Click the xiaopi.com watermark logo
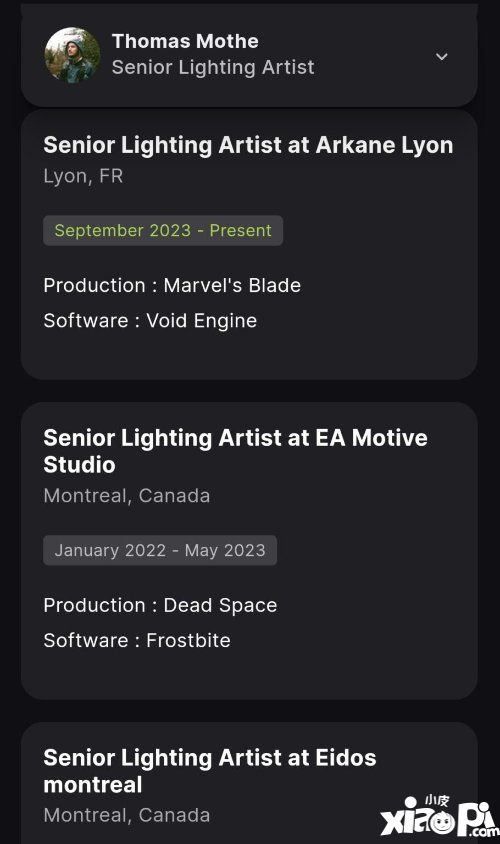 [439, 817]
